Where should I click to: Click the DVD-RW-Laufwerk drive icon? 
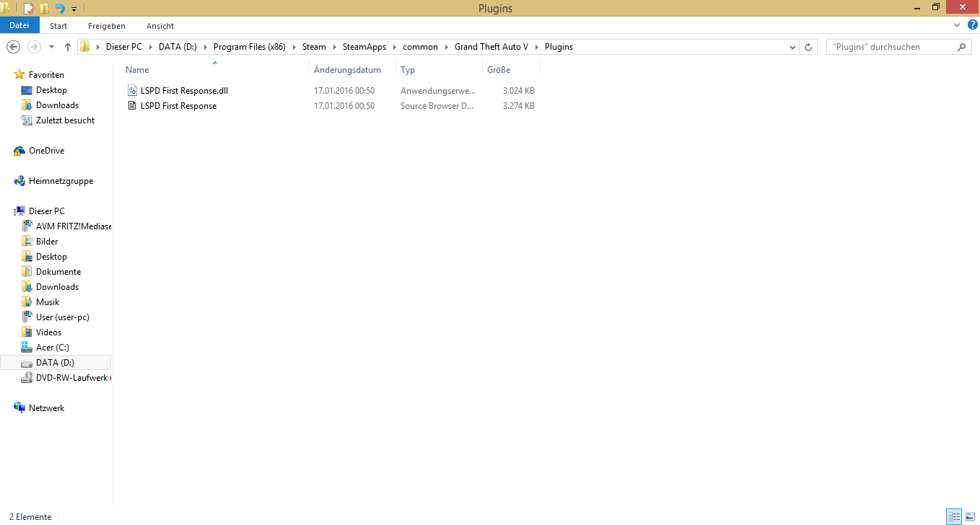pyautogui.click(x=27, y=378)
